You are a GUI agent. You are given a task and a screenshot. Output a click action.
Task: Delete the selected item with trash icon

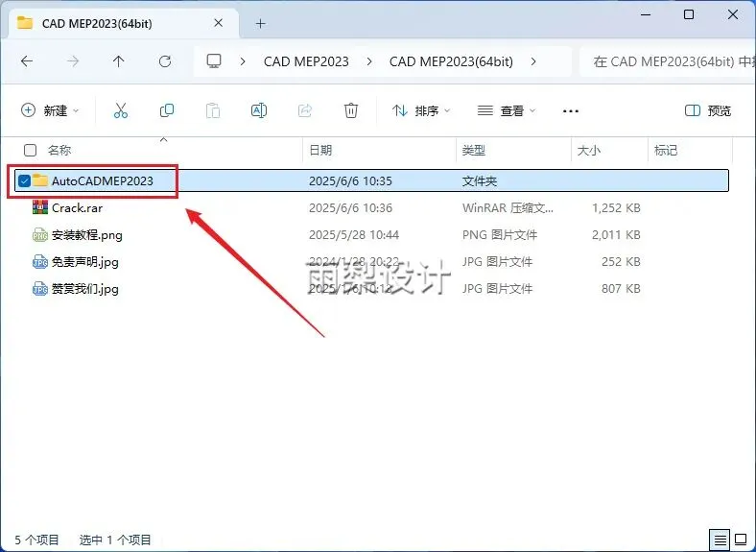(351, 110)
